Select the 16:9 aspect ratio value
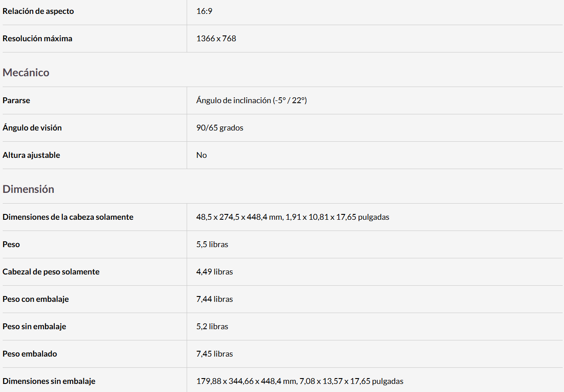The height and width of the screenshot is (392, 564). pos(204,11)
